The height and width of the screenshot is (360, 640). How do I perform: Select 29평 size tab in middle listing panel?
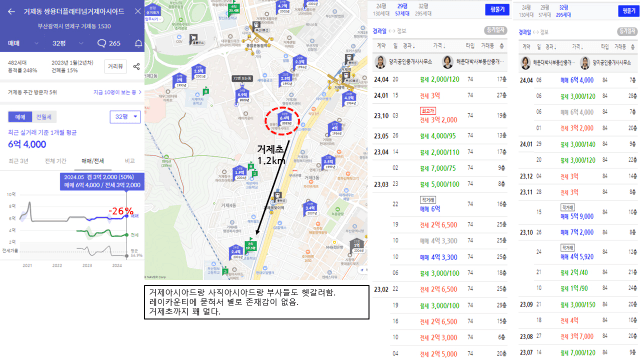point(402,10)
